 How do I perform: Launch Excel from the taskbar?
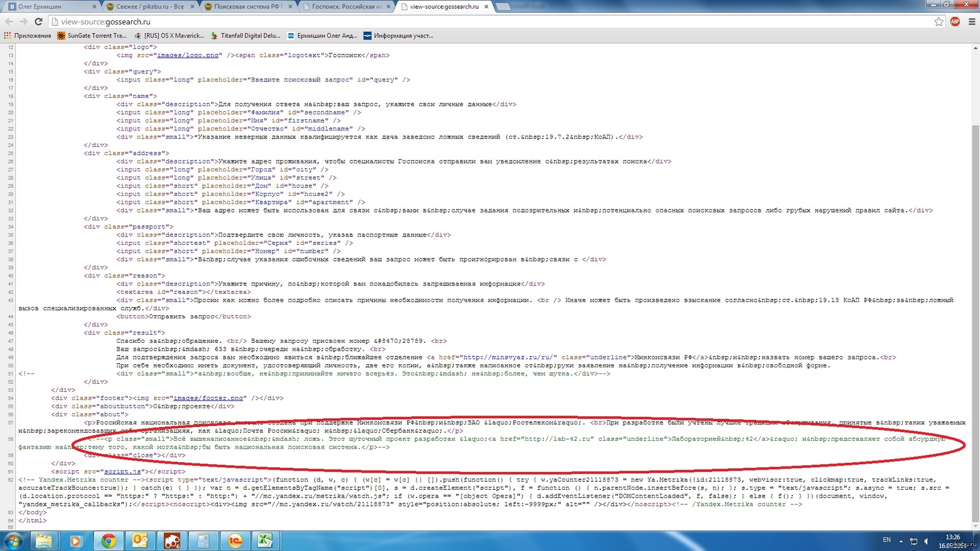point(265,541)
